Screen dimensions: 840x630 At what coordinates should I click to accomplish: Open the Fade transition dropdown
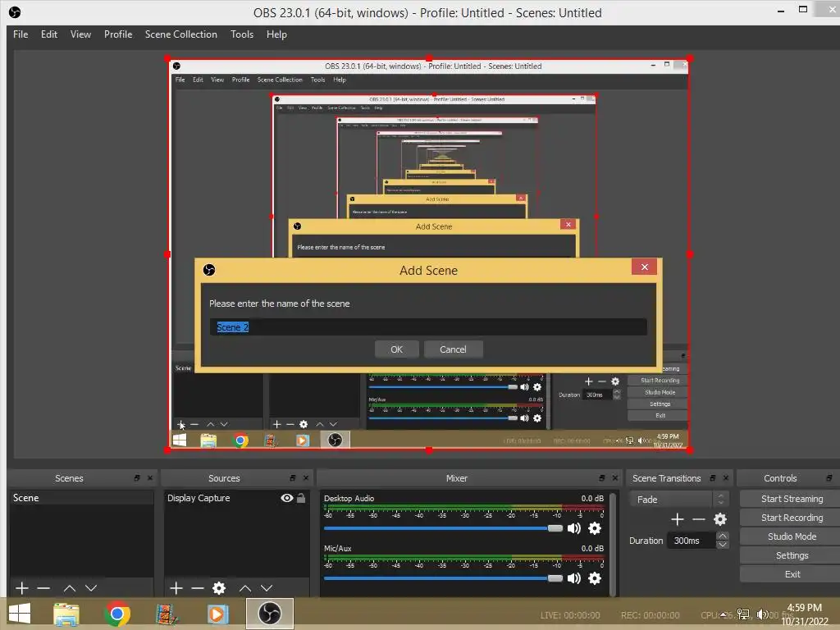(x=678, y=500)
